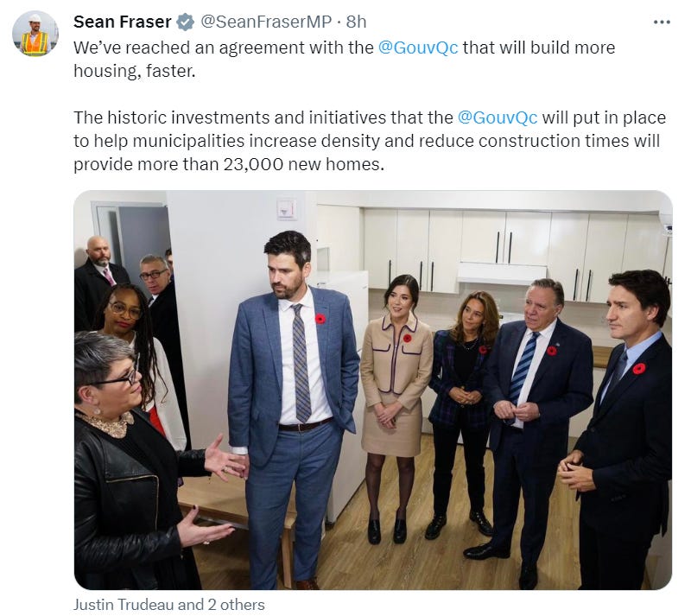Click the man with blue striped tie
691x616 pixels.
pos(529,423)
